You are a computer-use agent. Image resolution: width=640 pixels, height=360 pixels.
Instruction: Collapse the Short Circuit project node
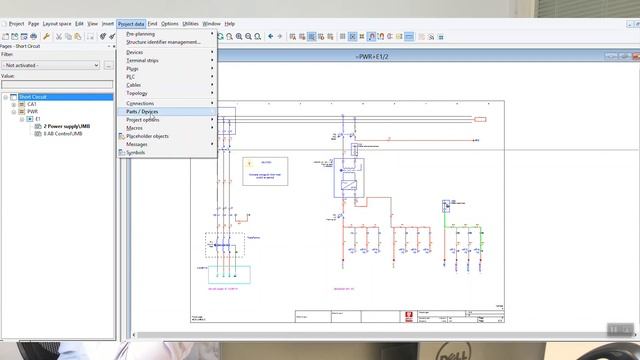coord(6,97)
